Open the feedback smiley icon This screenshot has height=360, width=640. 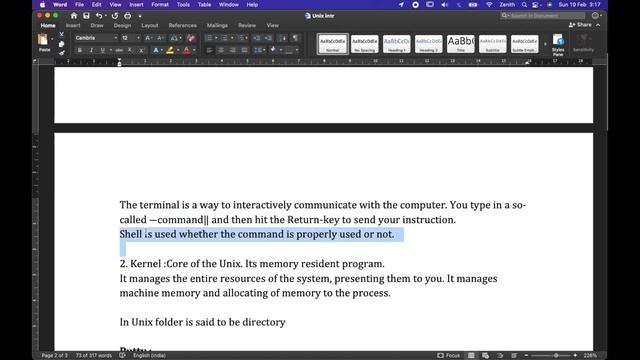(x=595, y=16)
